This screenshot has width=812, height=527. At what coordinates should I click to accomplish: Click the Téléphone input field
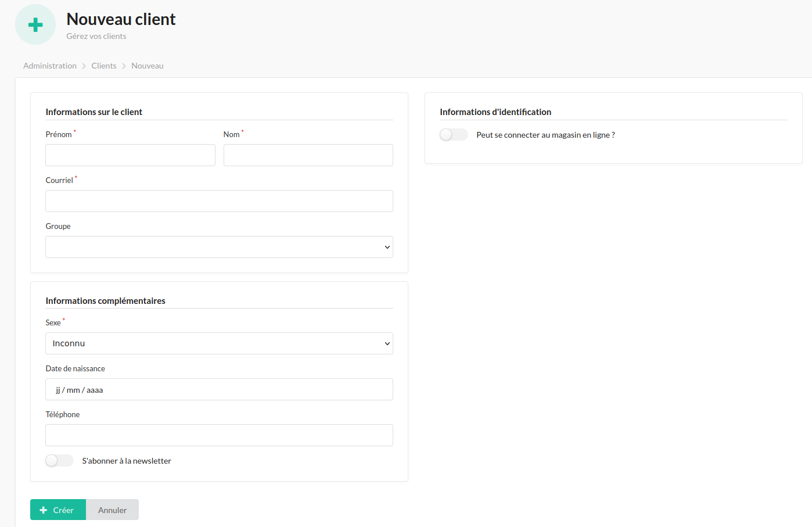click(x=219, y=435)
